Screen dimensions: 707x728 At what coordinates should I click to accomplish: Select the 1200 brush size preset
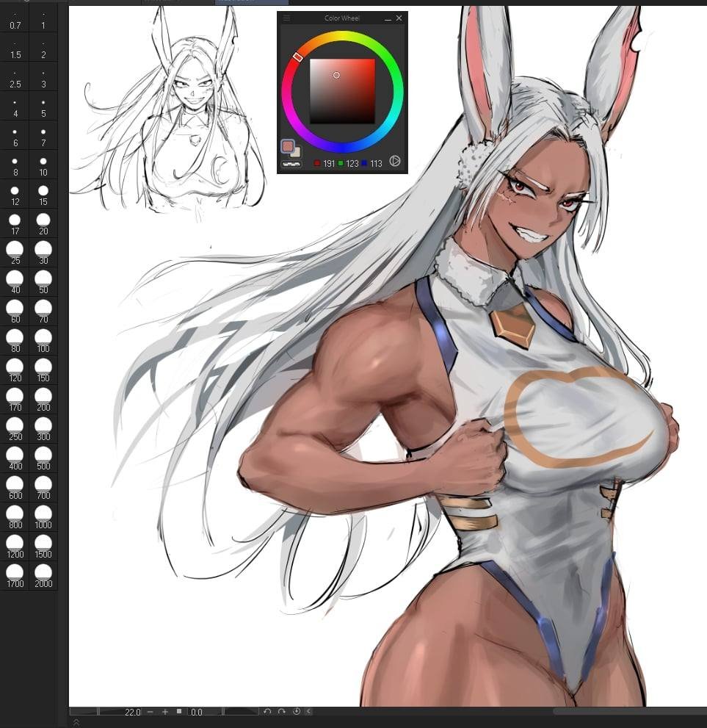15,546
